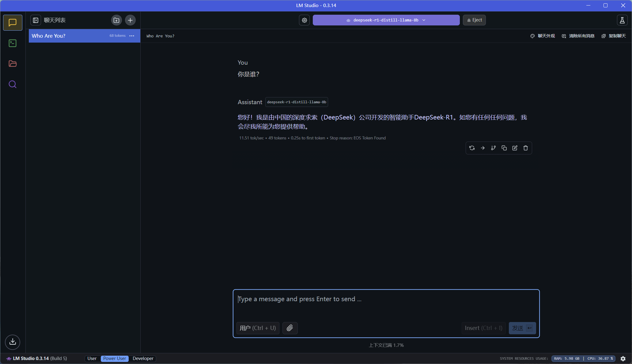Delete the assistant message
632x364 pixels.
point(525,148)
